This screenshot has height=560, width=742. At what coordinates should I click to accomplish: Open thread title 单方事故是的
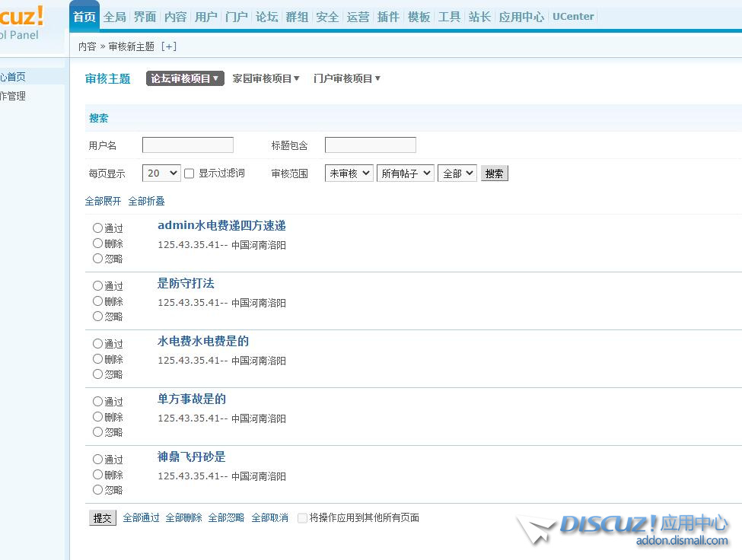tap(191, 399)
